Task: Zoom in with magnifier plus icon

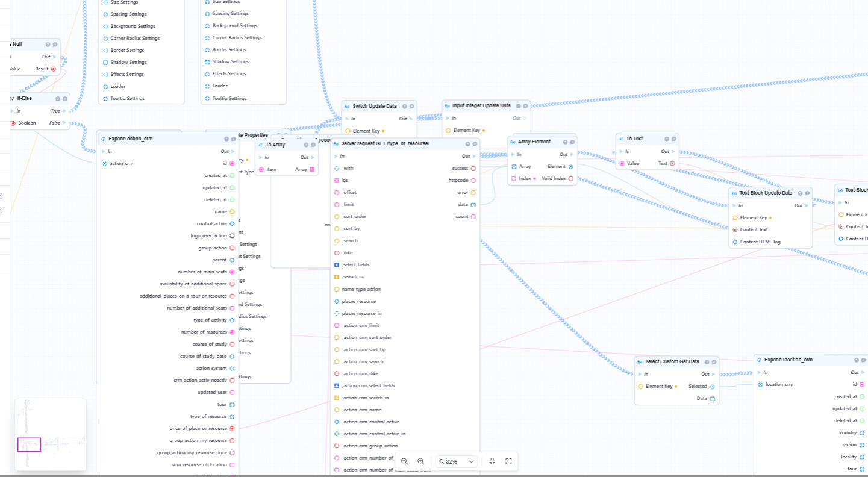Action: point(420,461)
